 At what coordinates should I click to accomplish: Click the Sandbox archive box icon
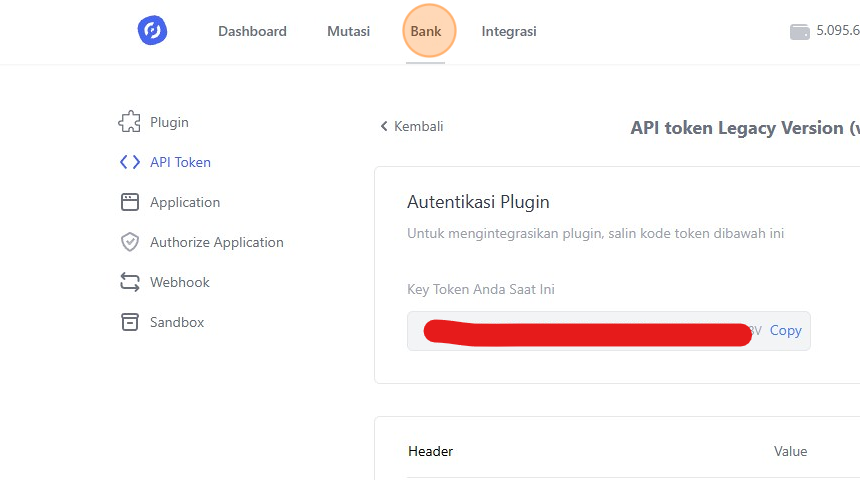[x=129, y=322]
